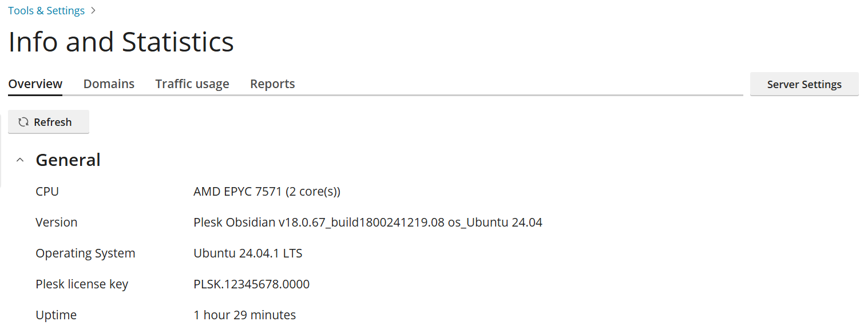Click the Ubuntu 24.04.1 LTS value
Screen dimensions: 868x333
pos(248,253)
